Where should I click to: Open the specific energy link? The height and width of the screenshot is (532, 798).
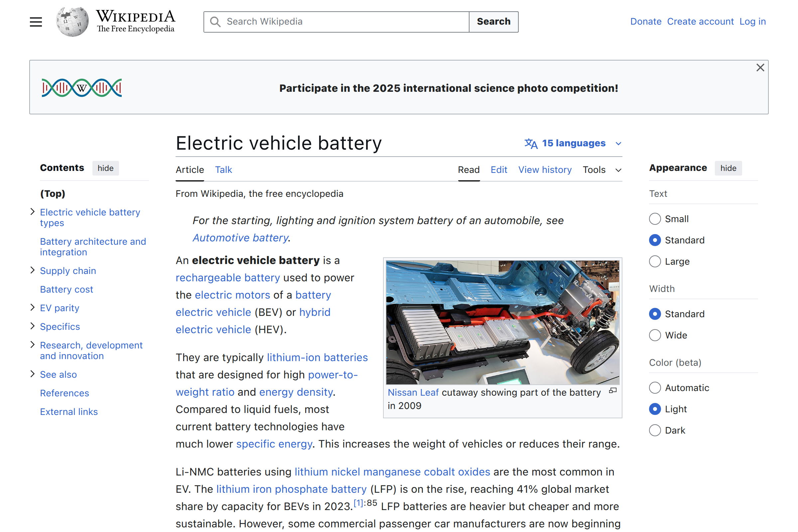[x=274, y=444]
